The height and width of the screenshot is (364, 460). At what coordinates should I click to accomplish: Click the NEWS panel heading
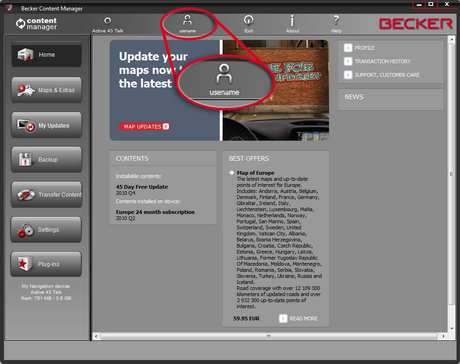point(354,97)
